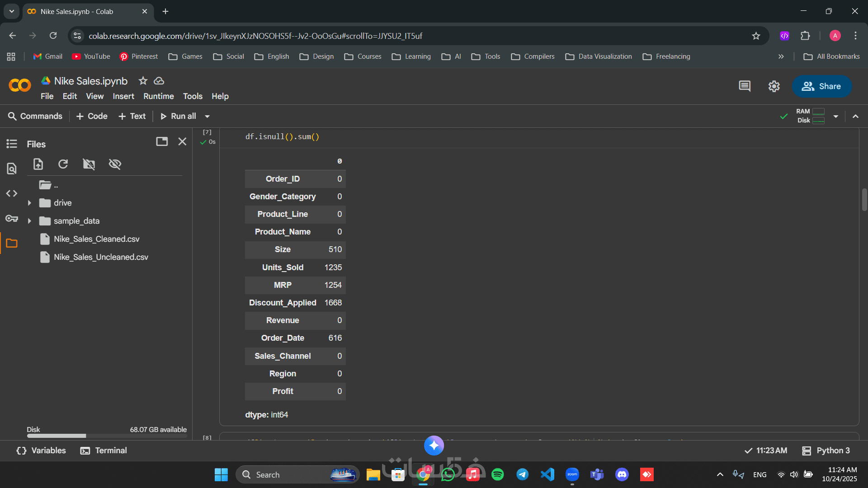Image resolution: width=868 pixels, height=488 pixels.
Task: Expand the sample_data folder
Action: coord(29,221)
